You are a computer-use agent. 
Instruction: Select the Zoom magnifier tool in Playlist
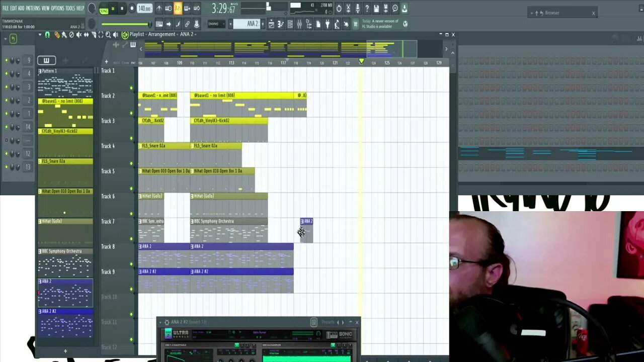[108, 34]
